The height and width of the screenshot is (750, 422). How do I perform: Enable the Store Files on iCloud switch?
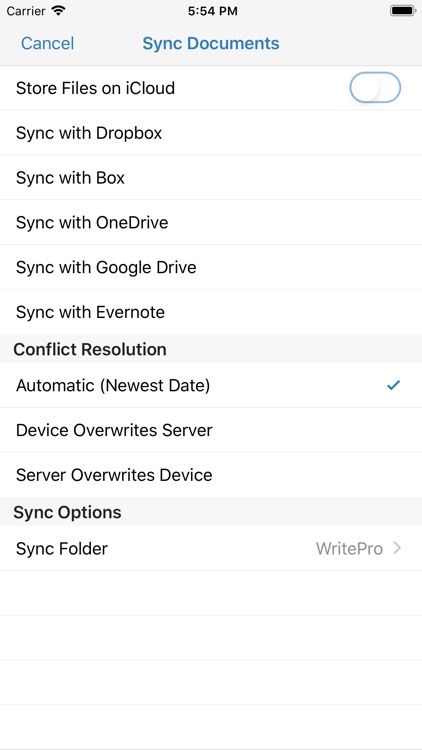375,88
